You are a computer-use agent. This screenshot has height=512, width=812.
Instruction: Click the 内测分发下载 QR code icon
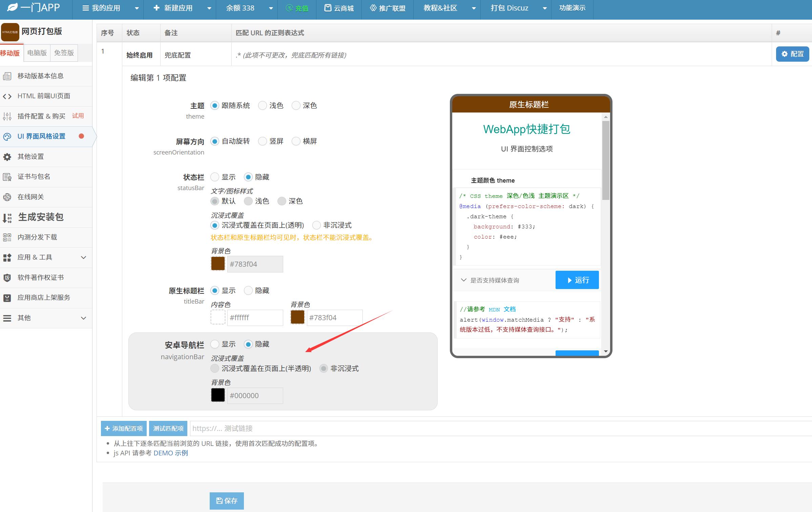7,237
